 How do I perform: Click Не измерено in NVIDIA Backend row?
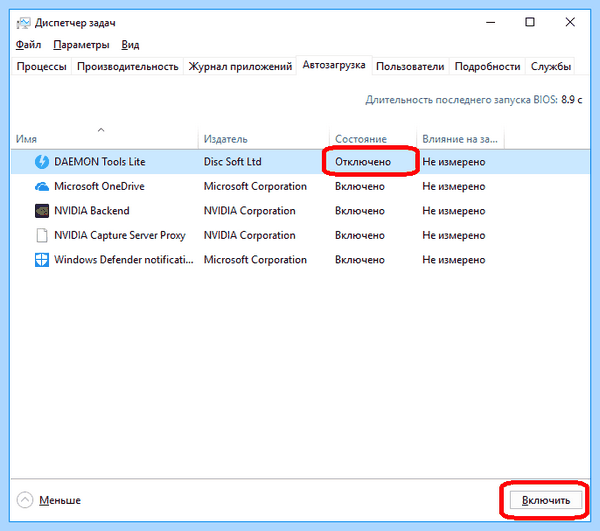(453, 211)
